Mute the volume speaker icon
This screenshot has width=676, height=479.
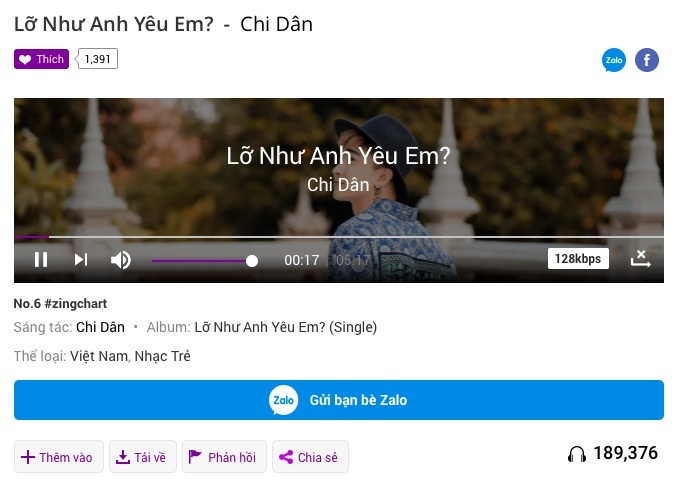121,260
